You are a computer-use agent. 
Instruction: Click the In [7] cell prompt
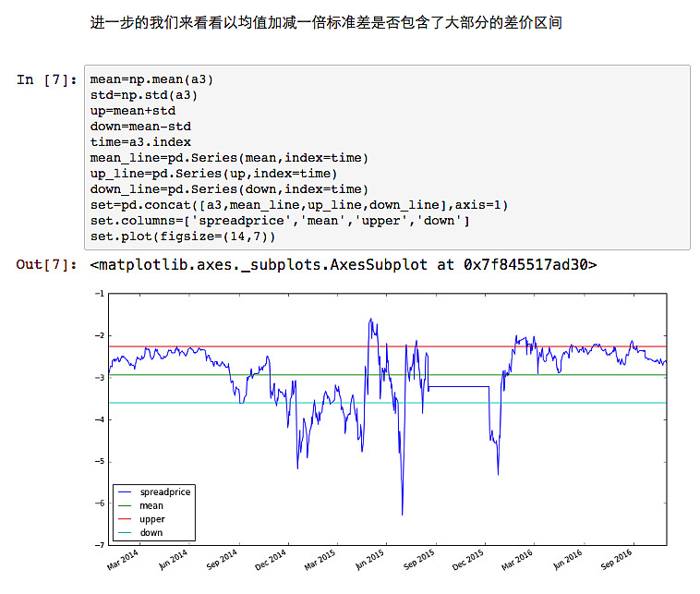pos(46,80)
